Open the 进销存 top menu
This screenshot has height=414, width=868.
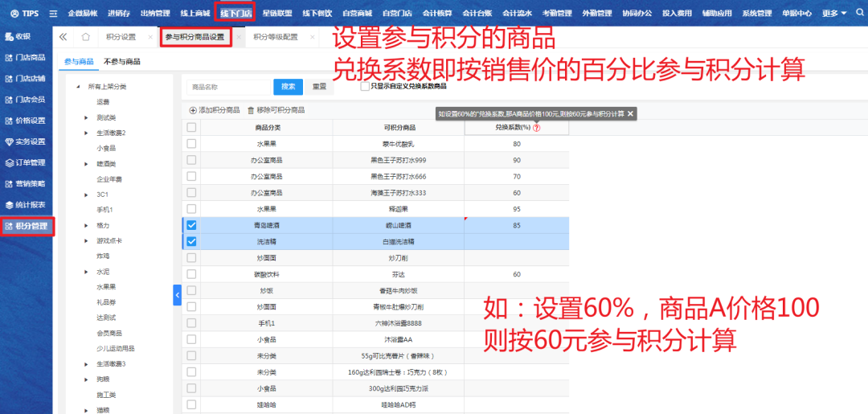(x=117, y=14)
